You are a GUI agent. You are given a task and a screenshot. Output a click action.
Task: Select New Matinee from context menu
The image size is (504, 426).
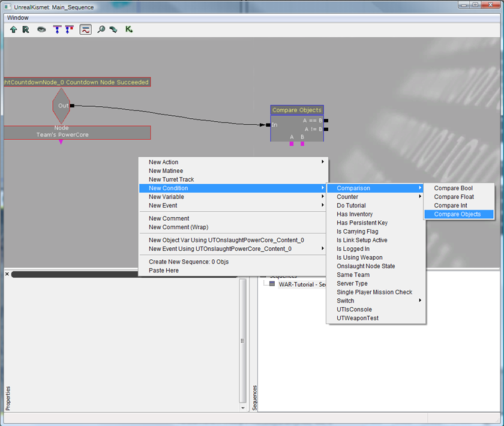point(233,171)
